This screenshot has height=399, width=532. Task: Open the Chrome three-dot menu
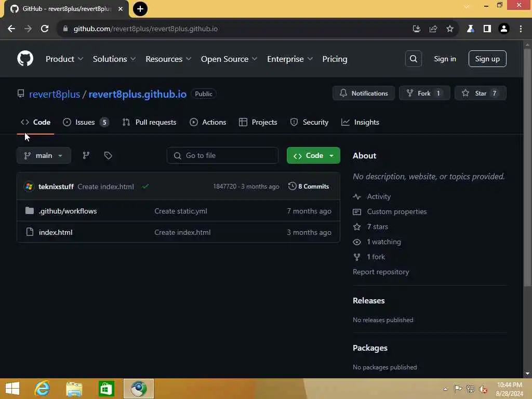[x=521, y=29]
